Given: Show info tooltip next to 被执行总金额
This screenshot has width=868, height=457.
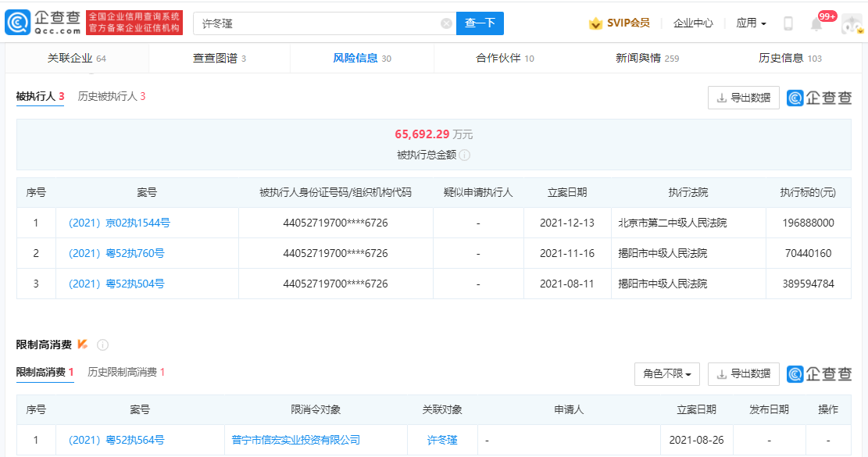Looking at the screenshot, I should coord(465,155).
